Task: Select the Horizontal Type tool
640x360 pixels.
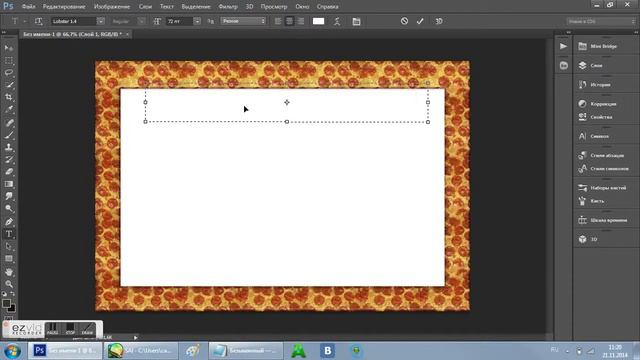Action: coord(9,234)
